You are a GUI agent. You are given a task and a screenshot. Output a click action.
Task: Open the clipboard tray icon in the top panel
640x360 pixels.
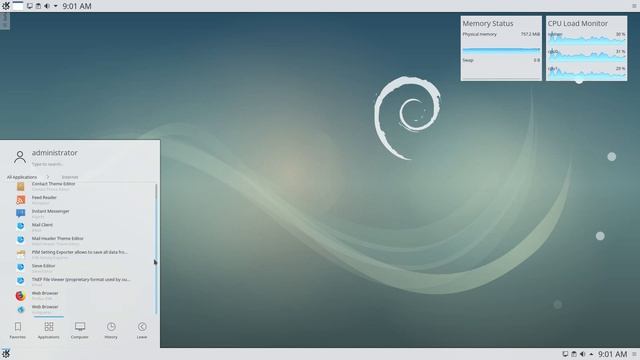tap(38, 6)
